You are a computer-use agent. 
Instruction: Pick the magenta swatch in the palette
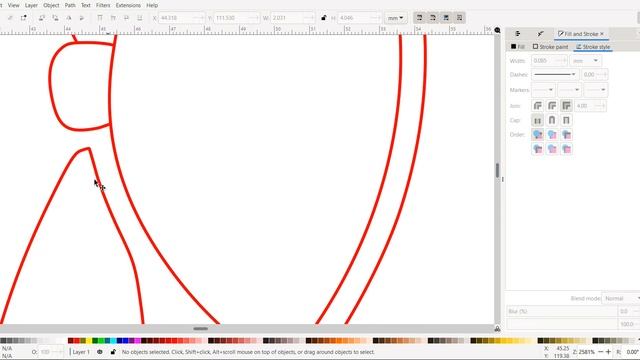pyautogui.click(x=138, y=340)
